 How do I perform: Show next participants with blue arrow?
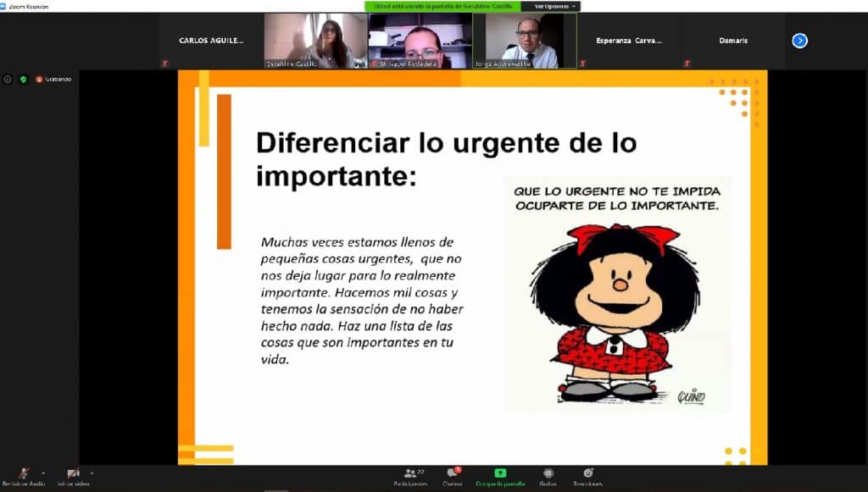[x=799, y=41]
